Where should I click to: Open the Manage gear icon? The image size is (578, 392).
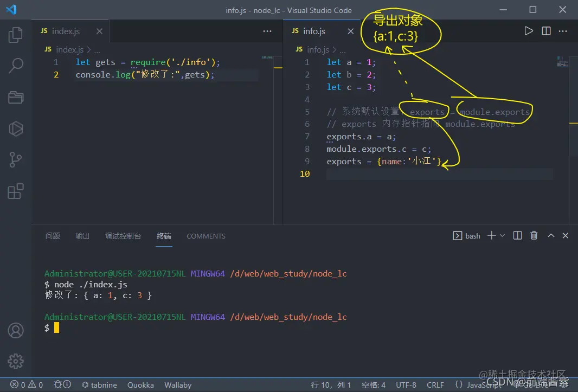[x=16, y=362]
